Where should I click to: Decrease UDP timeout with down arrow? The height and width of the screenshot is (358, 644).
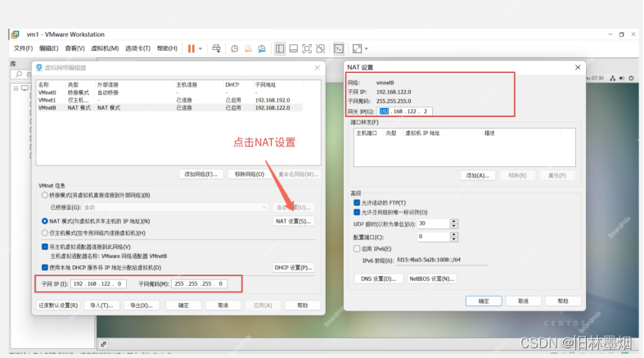(454, 226)
